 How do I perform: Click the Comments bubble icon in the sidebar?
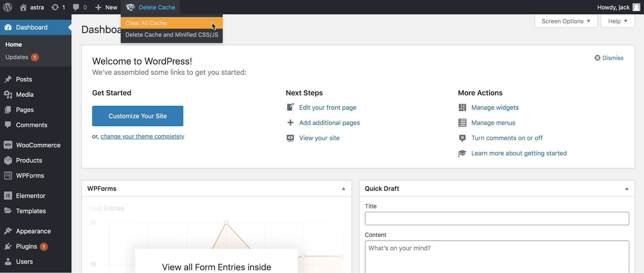click(8, 125)
